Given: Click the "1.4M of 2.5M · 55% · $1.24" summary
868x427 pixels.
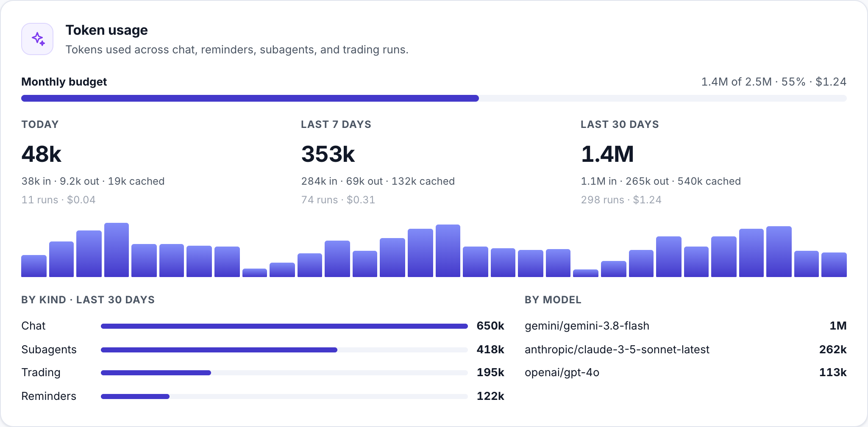Looking at the screenshot, I should (774, 82).
